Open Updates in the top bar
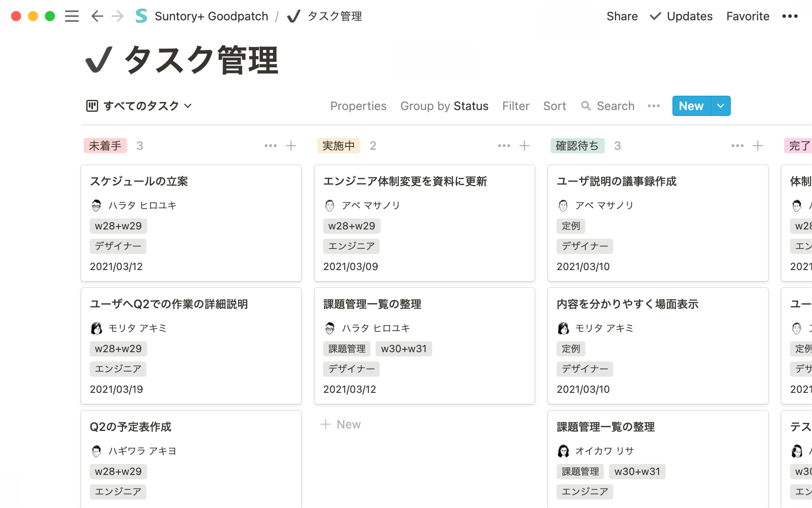 click(681, 16)
